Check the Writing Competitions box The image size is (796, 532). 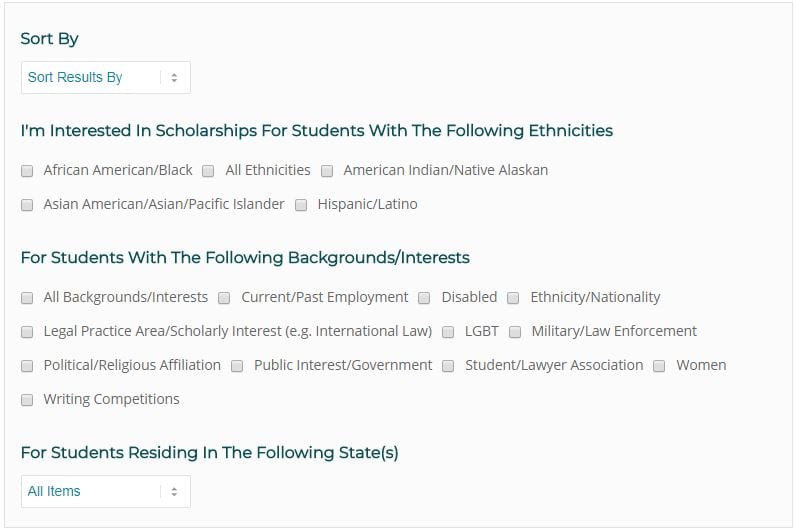(x=27, y=400)
